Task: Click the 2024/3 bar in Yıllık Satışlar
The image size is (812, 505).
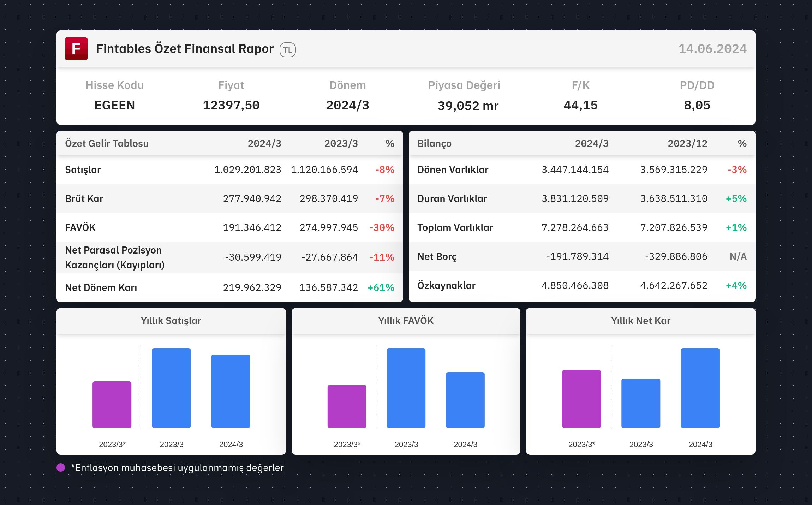Action: (x=231, y=391)
